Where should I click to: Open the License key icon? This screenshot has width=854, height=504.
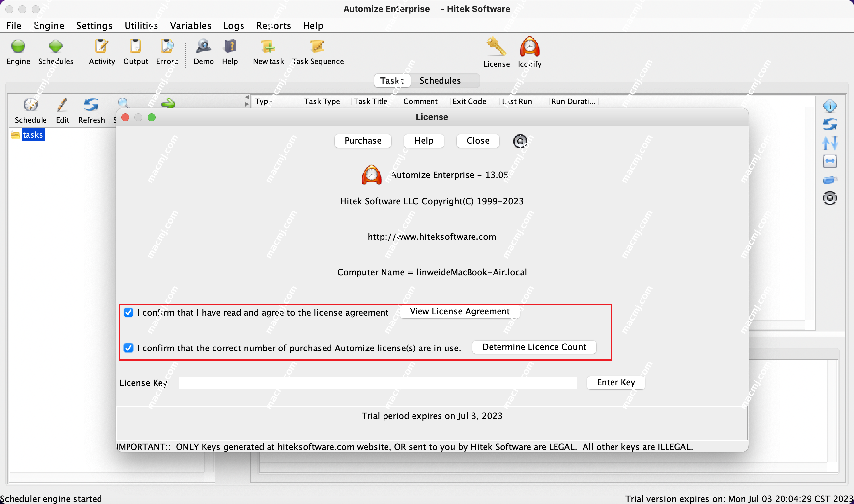coord(496,46)
